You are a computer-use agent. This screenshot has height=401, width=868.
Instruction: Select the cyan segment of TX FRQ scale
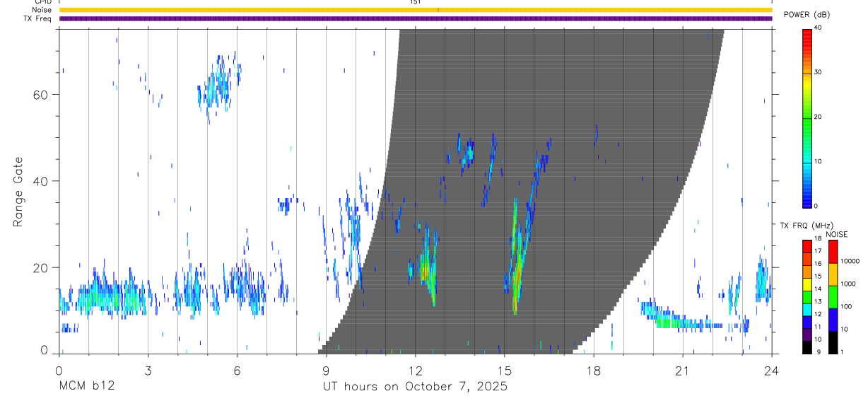click(807, 310)
